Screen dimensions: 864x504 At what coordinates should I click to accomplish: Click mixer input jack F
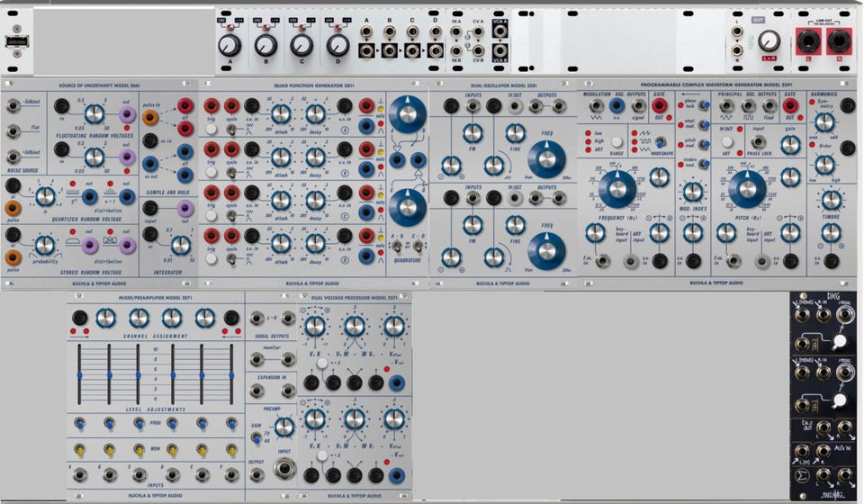click(x=231, y=473)
